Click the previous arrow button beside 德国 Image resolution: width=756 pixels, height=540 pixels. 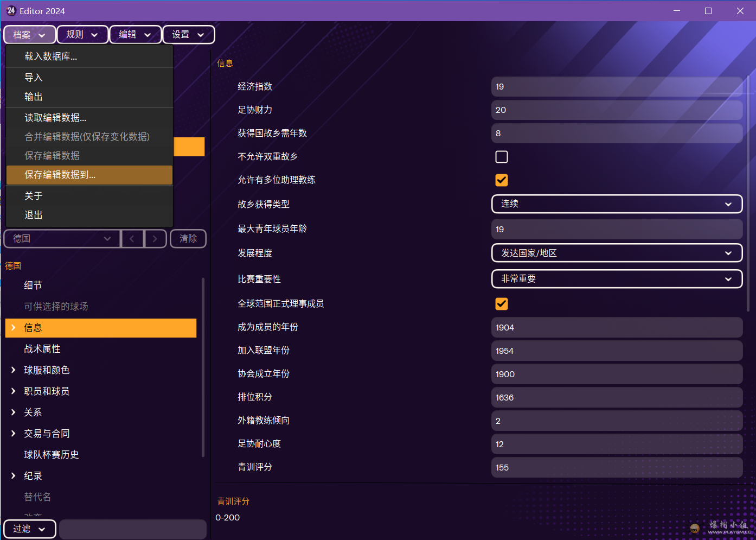132,239
